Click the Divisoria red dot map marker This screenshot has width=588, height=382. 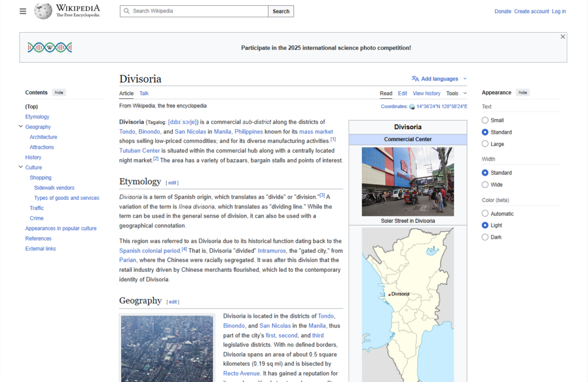[x=389, y=295]
